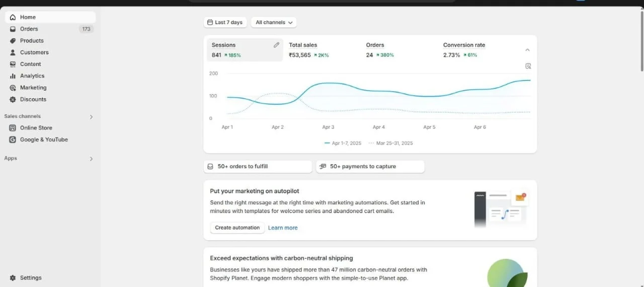Click the inbox icon in orders to fulfill
Screen dimensions: 644x287
pos(210,167)
